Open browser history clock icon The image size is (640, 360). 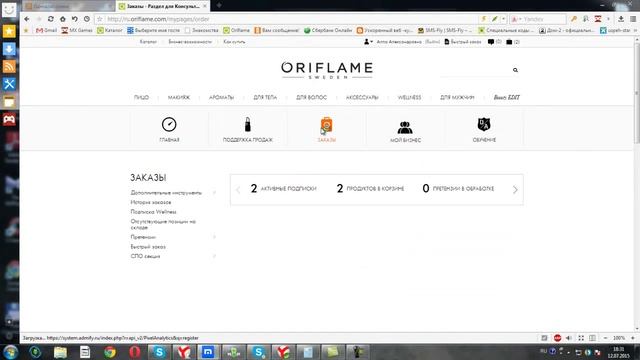pos(87,19)
